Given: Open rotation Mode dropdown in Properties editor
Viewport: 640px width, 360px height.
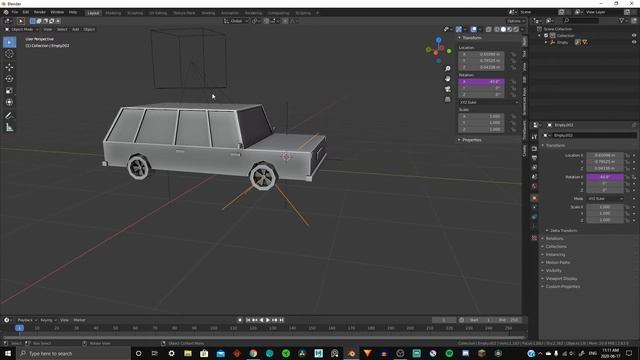Looking at the screenshot, I should tap(605, 199).
